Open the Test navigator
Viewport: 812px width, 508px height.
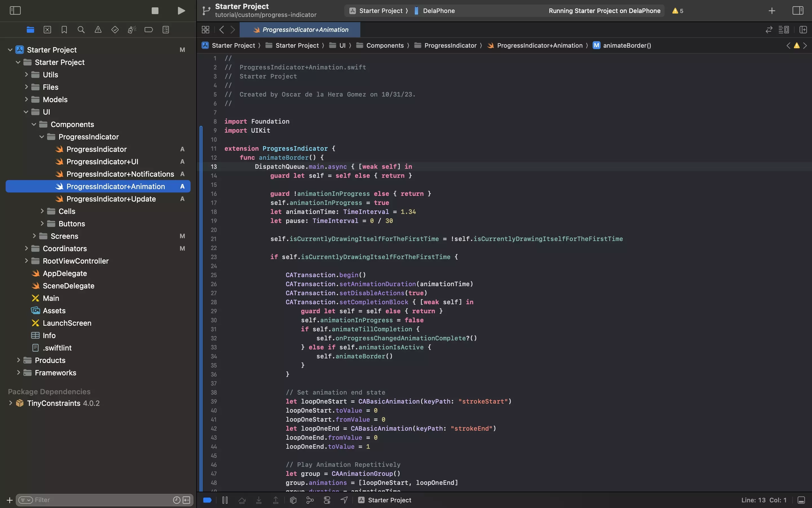coord(115,30)
